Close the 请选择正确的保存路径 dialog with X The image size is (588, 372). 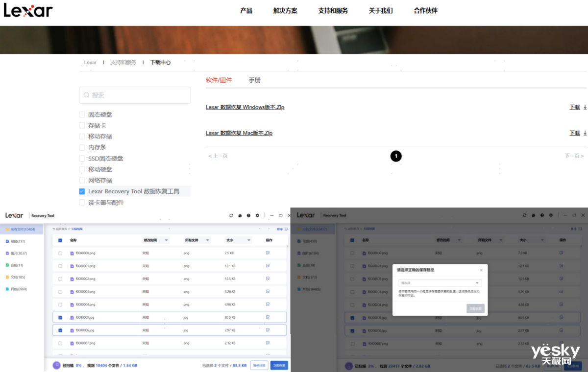(481, 270)
